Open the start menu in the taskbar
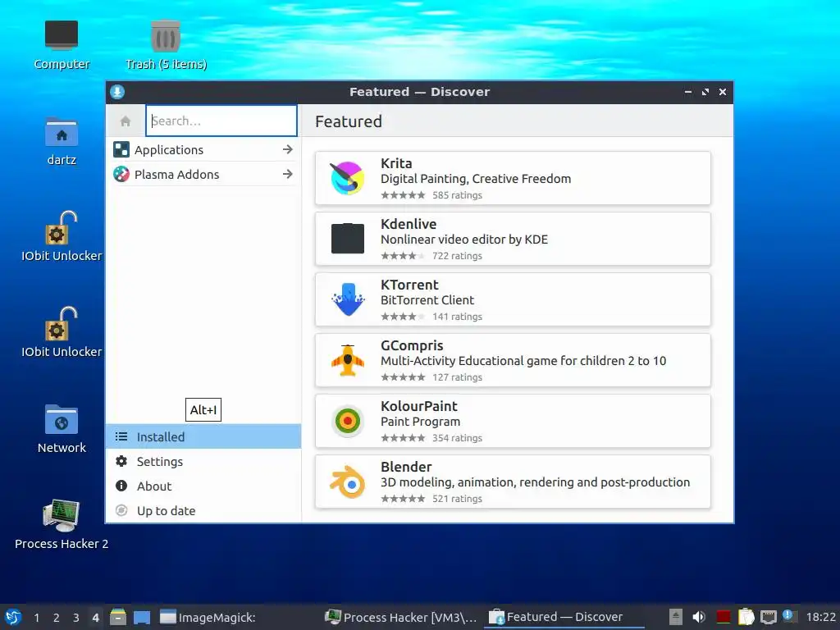The height and width of the screenshot is (630, 840). [x=13, y=617]
